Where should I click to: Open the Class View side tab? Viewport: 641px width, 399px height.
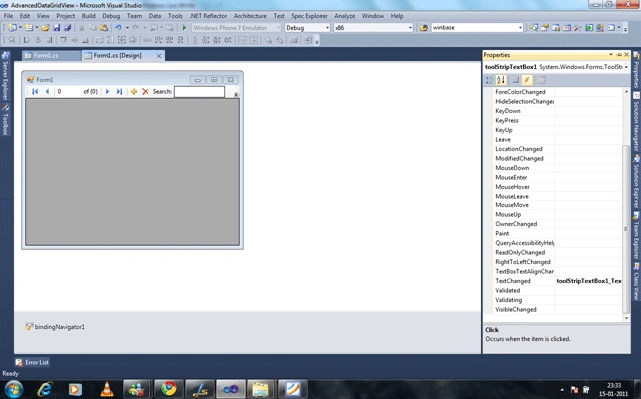(x=637, y=281)
